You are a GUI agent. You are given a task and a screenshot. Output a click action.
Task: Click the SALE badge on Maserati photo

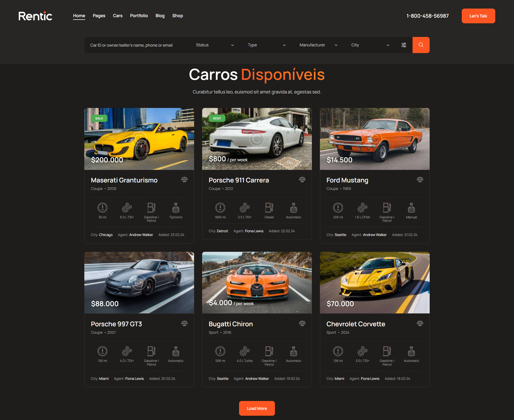[x=99, y=118]
